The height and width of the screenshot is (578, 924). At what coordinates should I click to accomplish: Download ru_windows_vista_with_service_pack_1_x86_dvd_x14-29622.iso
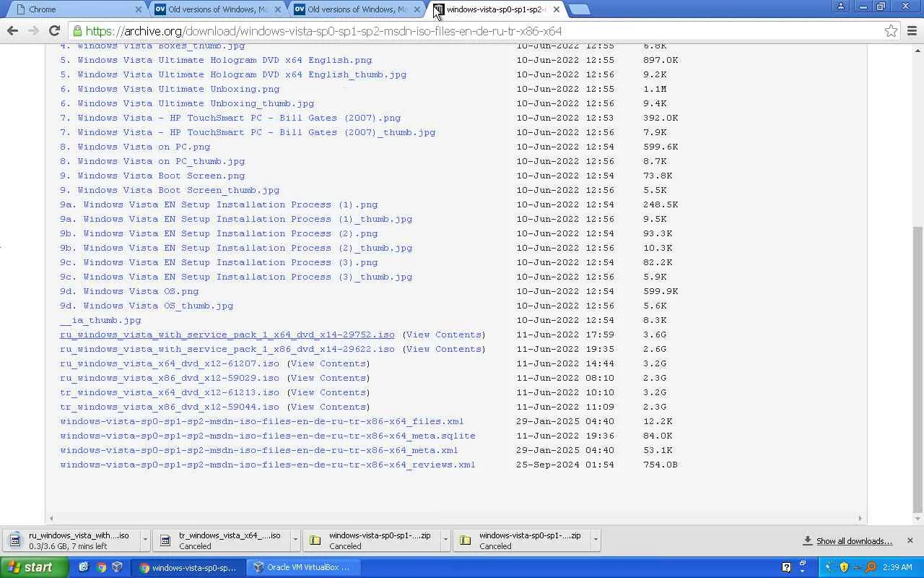click(x=227, y=349)
